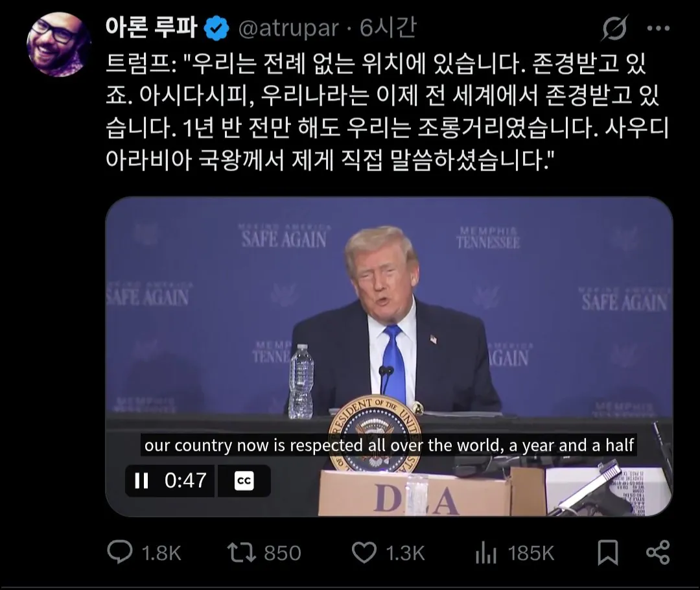Bookmark this post

(x=608, y=552)
